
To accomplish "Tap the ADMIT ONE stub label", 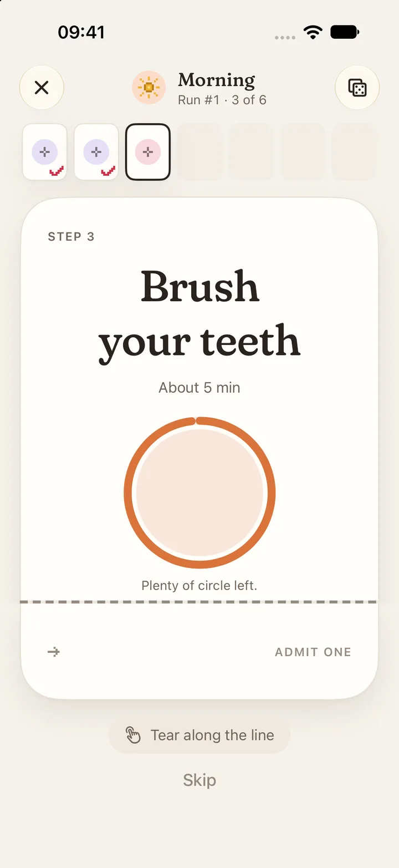I will click(x=313, y=652).
